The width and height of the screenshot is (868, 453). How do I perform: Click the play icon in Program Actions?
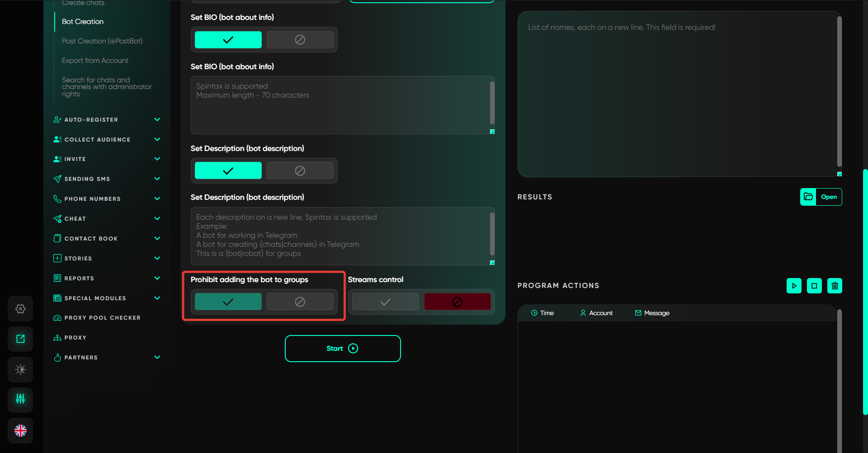(794, 286)
